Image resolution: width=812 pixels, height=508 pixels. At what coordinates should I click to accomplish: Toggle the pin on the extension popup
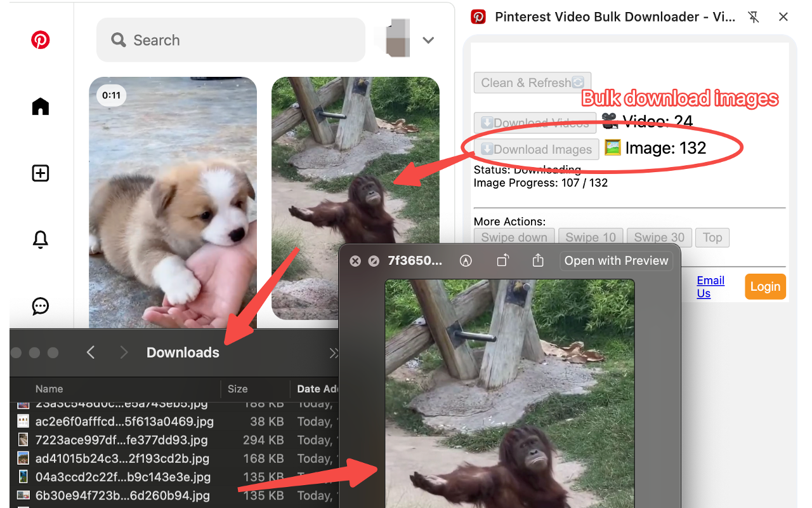[754, 17]
